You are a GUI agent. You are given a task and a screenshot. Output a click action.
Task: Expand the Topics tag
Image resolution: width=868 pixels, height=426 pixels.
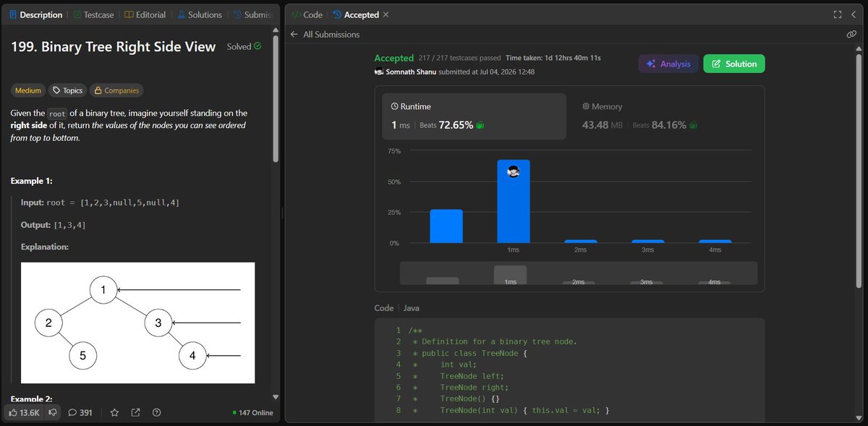(x=67, y=90)
